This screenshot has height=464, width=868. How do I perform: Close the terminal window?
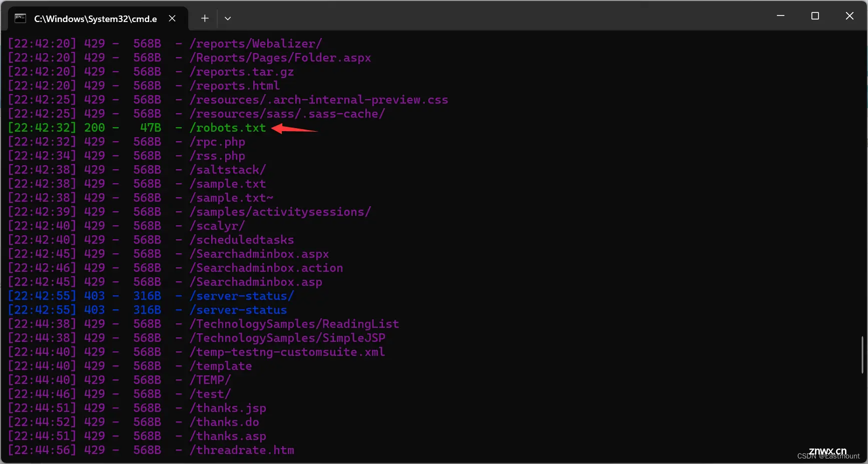click(849, 16)
